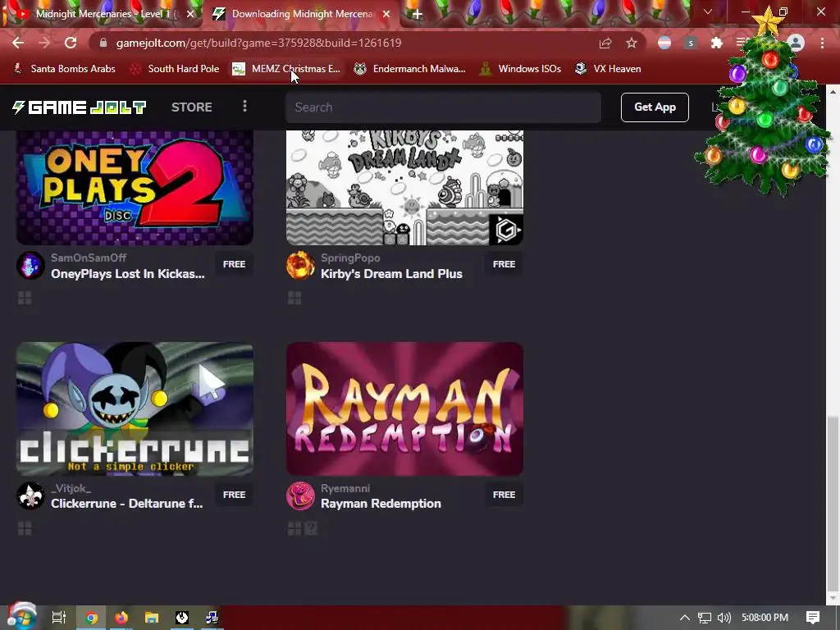Click the Get App button

click(x=655, y=107)
